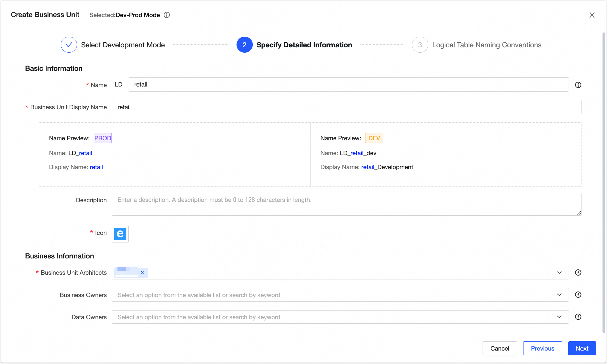
Task: Open the business unit icon picker
Action: tap(120, 234)
